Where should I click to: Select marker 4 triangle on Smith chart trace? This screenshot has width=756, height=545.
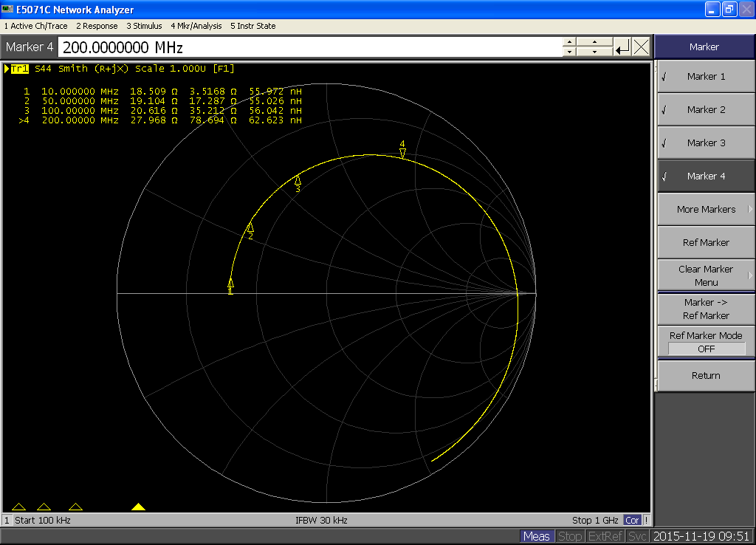click(x=402, y=153)
